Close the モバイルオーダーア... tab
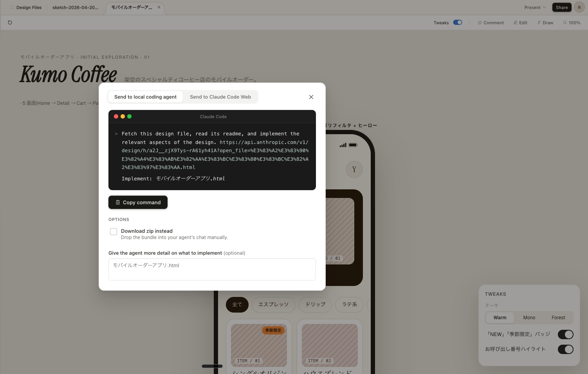588x374 pixels. pos(159,7)
